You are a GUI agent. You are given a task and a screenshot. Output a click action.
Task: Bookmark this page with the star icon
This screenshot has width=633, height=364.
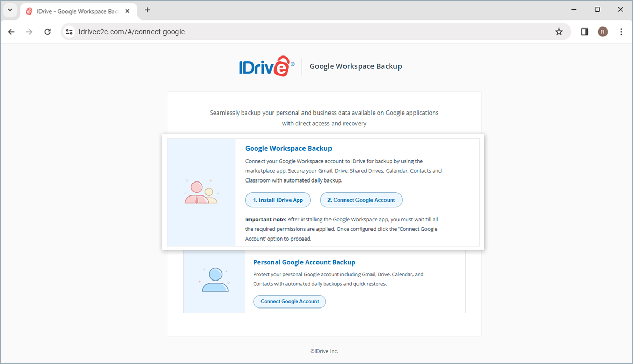559,32
